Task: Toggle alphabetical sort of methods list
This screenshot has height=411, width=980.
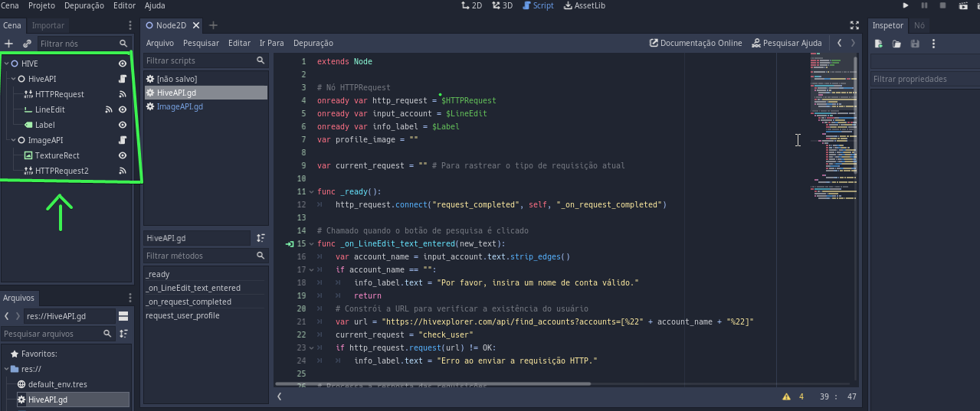Action: click(x=261, y=238)
